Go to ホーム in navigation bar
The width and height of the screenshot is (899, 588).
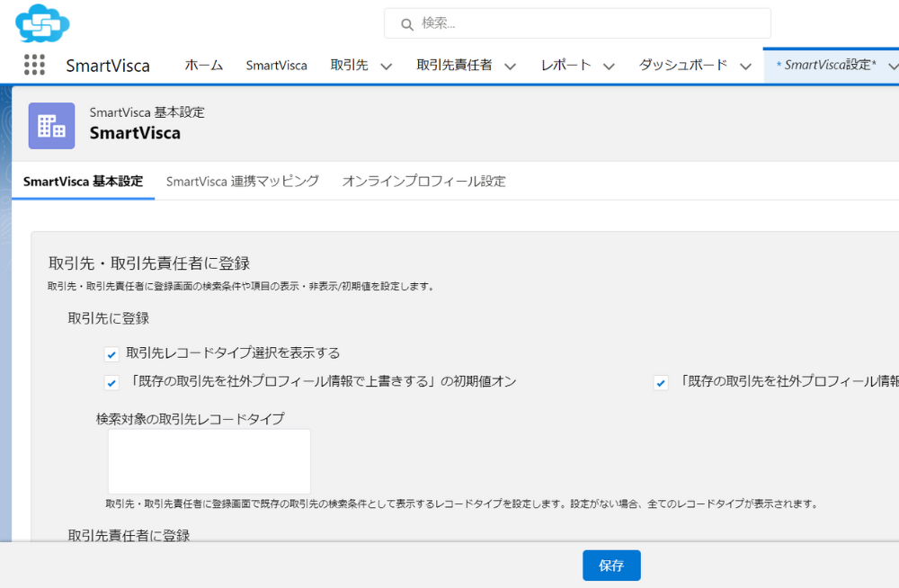click(x=204, y=65)
